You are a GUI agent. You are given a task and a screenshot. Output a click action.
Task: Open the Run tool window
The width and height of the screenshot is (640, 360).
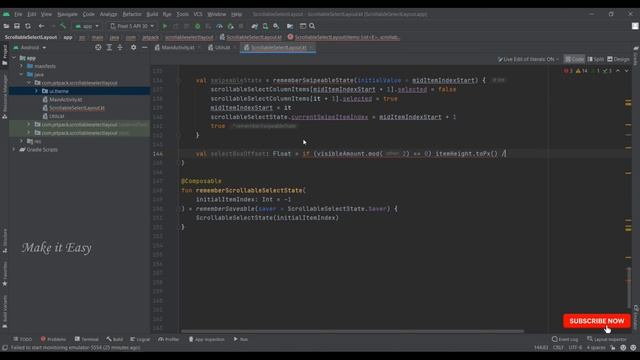tap(240, 339)
